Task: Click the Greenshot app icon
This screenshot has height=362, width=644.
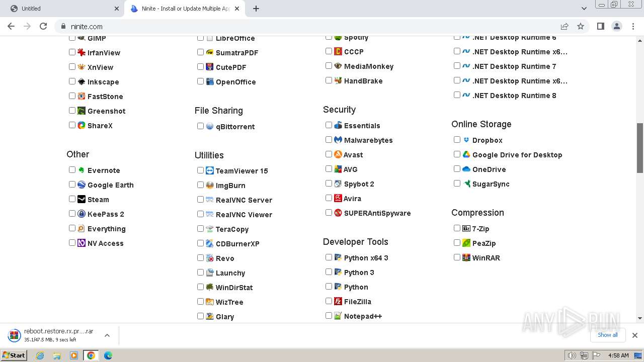Action: click(82, 111)
